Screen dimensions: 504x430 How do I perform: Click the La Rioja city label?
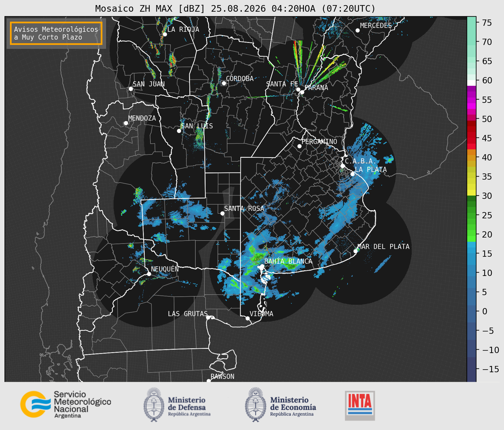coord(183,29)
